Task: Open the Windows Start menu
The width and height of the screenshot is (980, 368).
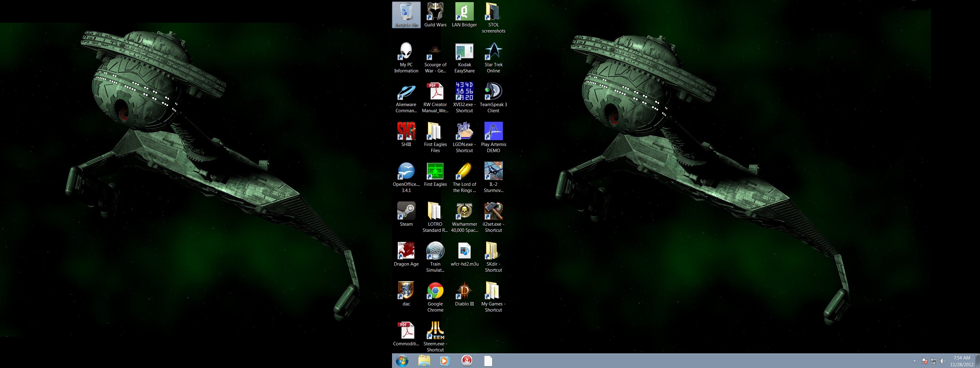Action: [x=402, y=361]
